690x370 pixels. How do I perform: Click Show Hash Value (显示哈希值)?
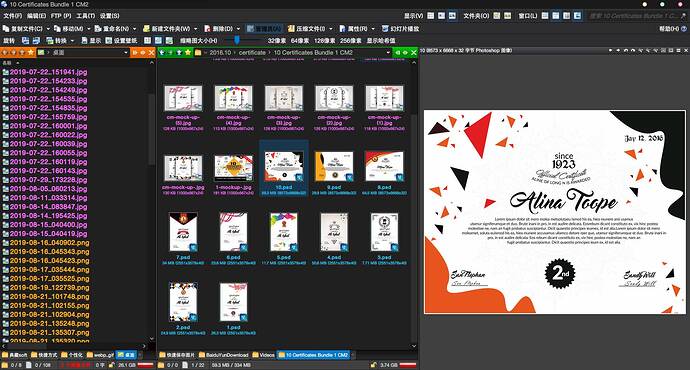[381, 40]
